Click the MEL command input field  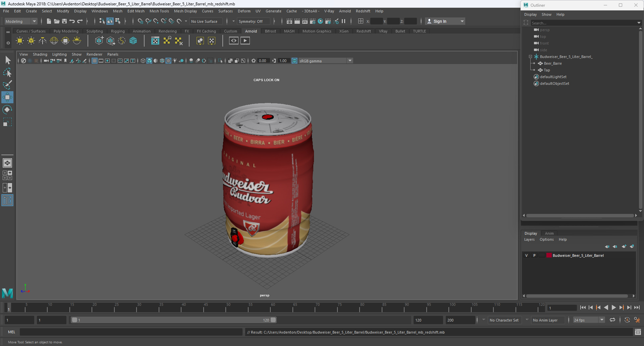point(131,332)
